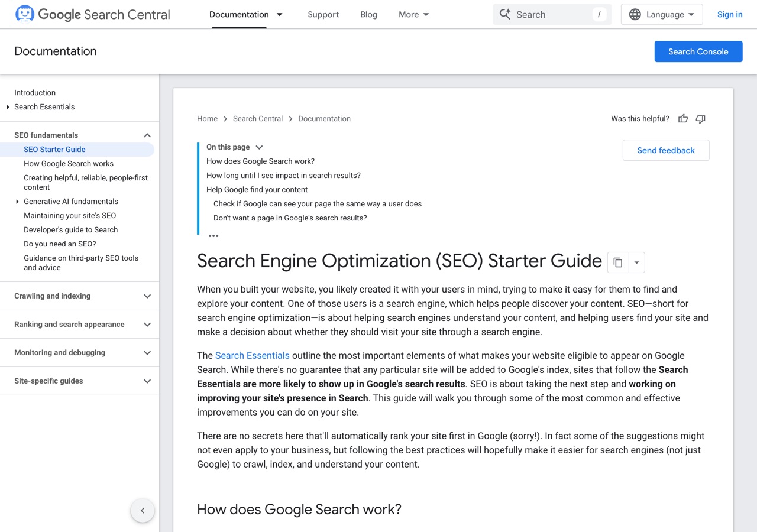
Task: Open Guidance on third-party SEO tools
Action: pos(81,263)
